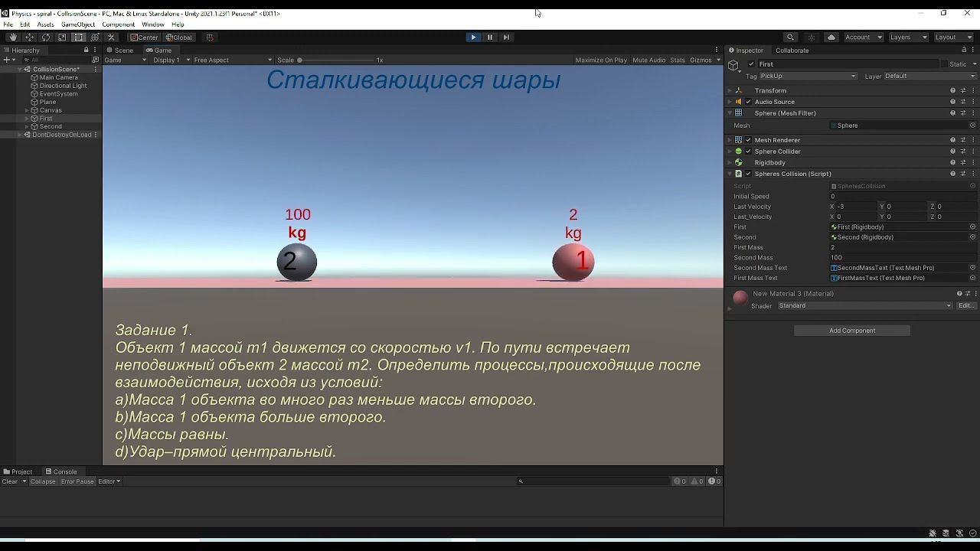
Task: Click the Pause button
Action: point(490,37)
